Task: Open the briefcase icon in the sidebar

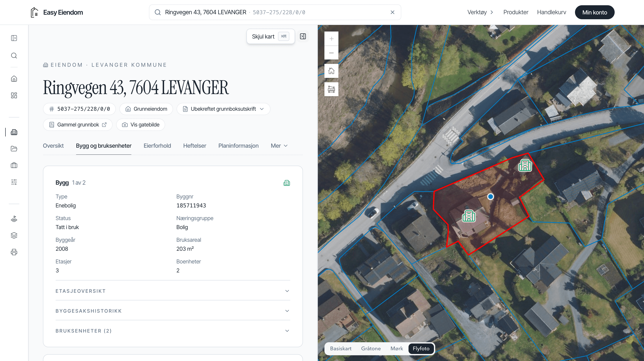Action: tap(14, 165)
